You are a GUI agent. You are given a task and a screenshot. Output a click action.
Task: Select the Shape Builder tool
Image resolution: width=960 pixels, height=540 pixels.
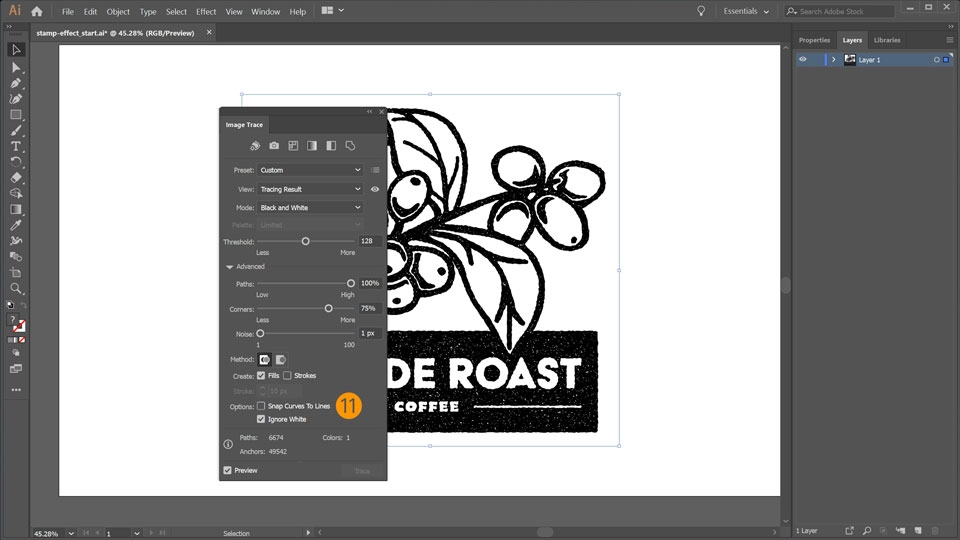pyautogui.click(x=16, y=193)
